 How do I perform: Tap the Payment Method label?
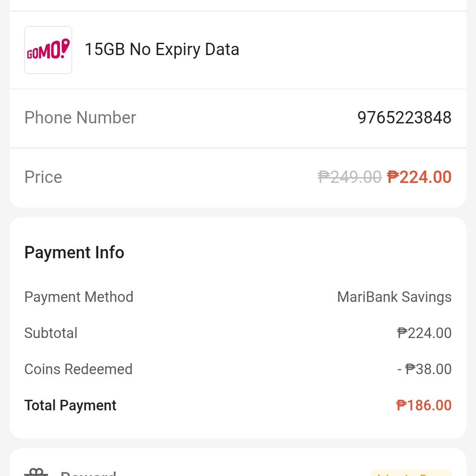coord(79,297)
